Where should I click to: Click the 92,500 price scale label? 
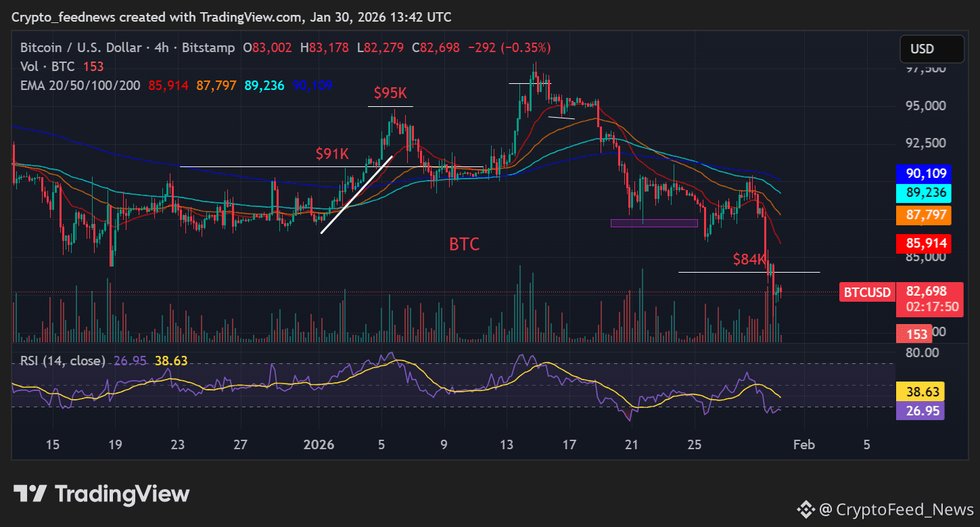(x=926, y=143)
